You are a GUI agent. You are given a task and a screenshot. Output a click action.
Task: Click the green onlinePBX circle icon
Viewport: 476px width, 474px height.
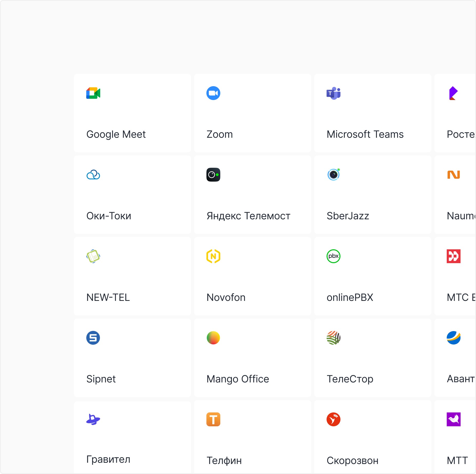[334, 256]
